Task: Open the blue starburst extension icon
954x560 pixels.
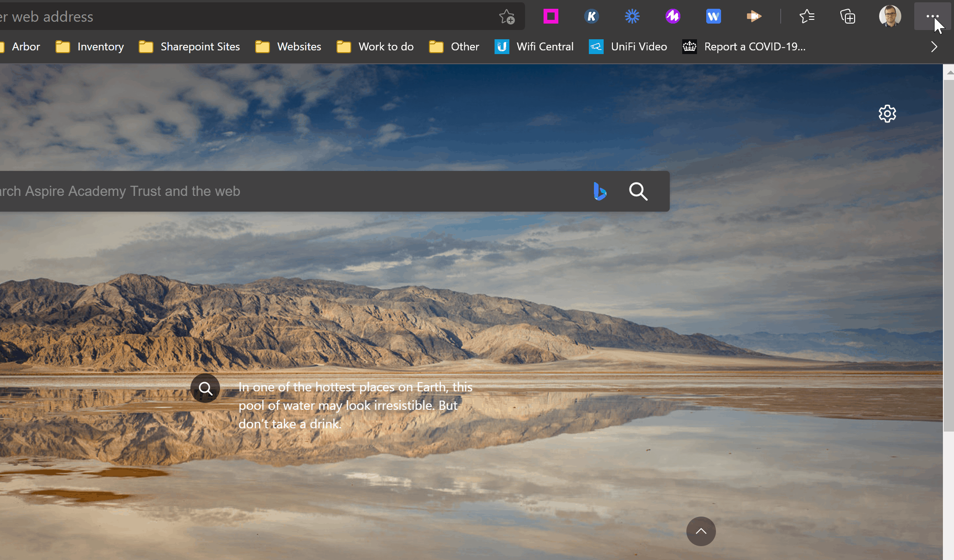Action: coord(632,17)
